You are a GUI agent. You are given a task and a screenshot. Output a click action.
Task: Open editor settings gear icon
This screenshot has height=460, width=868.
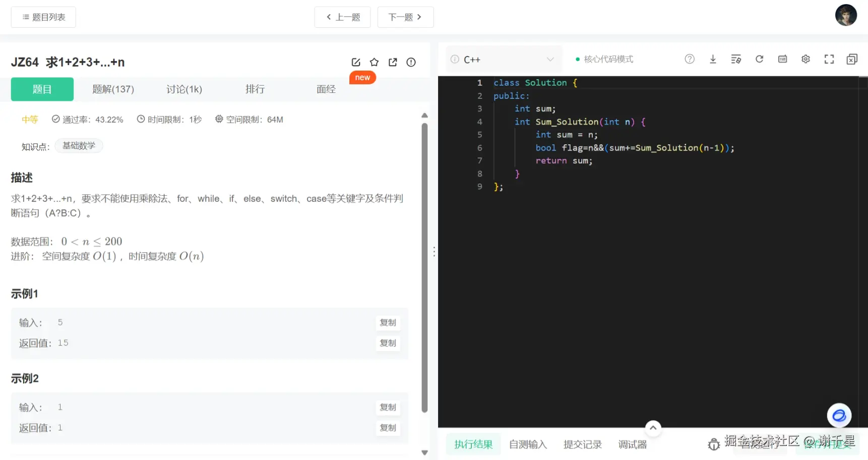(x=805, y=59)
